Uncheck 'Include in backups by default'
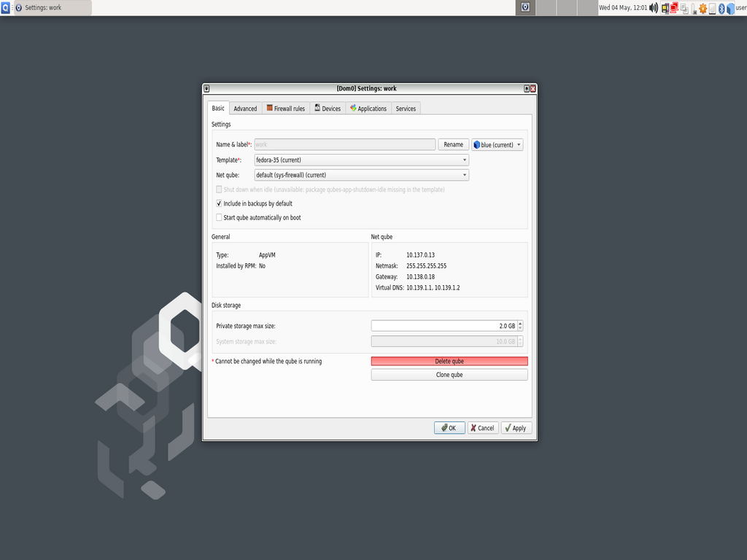Image resolution: width=747 pixels, height=560 pixels. (x=219, y=203)
